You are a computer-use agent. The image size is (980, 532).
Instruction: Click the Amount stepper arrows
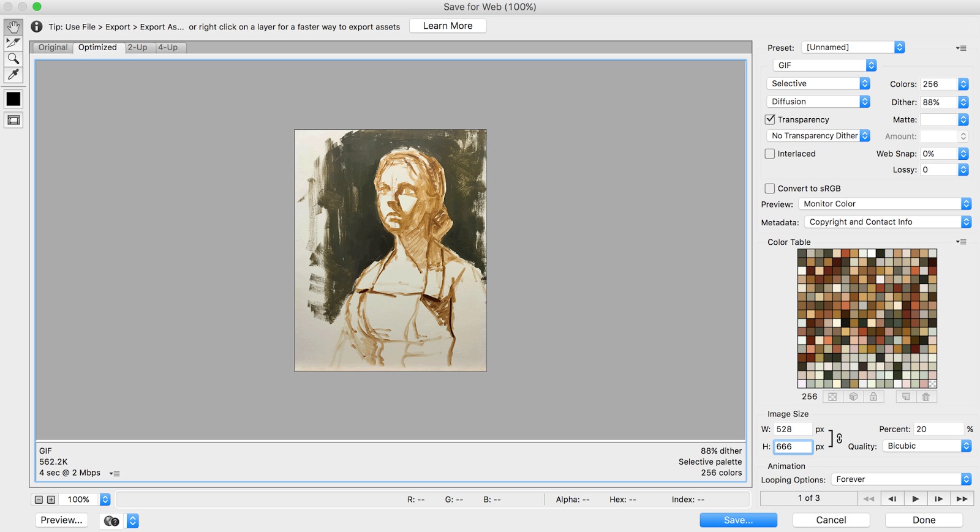coord(963,136)
